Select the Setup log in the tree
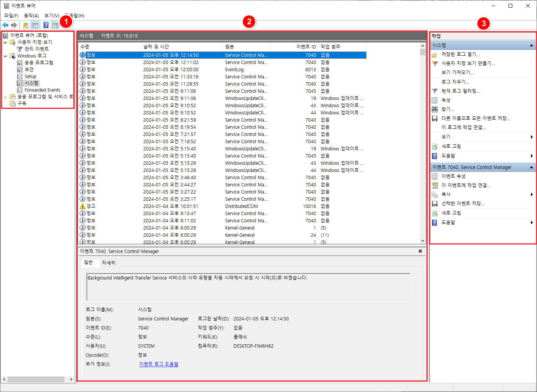The image size is (537, 392). click(x=30, y=76)
